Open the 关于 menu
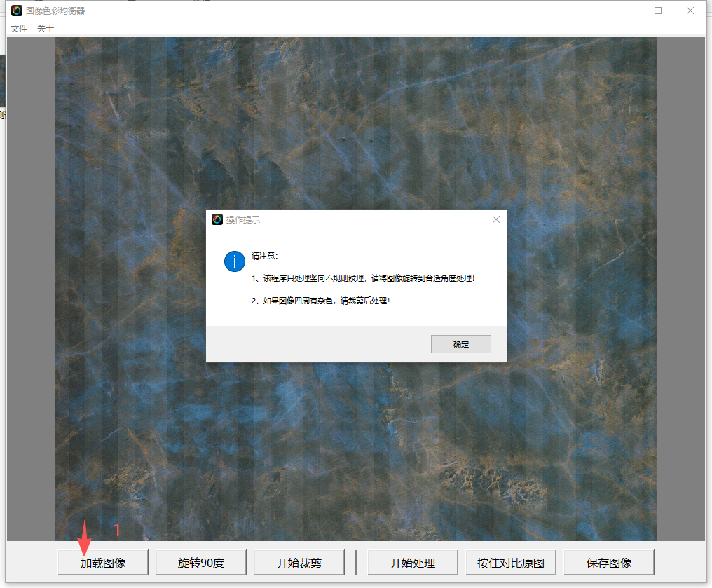The height and width of the screenshot is (588, 712). [x=44, y=28]
